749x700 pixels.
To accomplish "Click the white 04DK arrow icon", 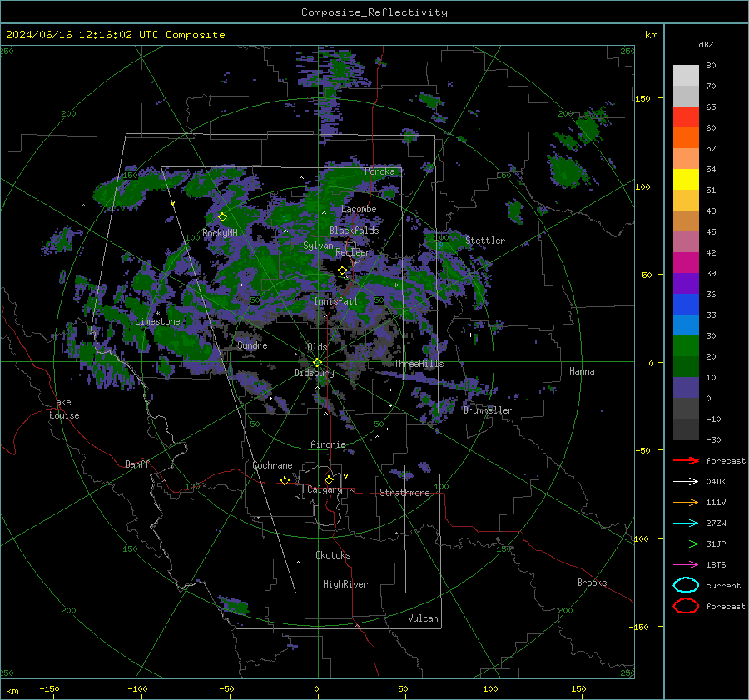I will click(686, 481).
